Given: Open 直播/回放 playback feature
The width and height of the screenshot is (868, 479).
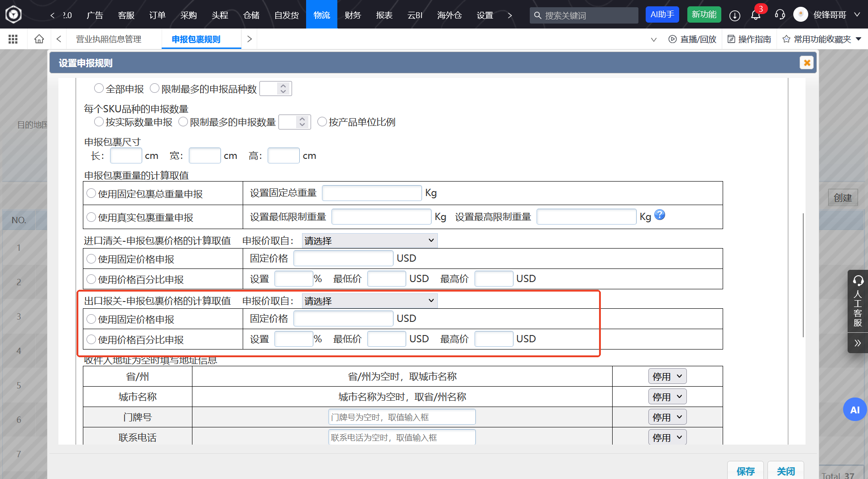Looking at the screenshot, I should [692, 39].
